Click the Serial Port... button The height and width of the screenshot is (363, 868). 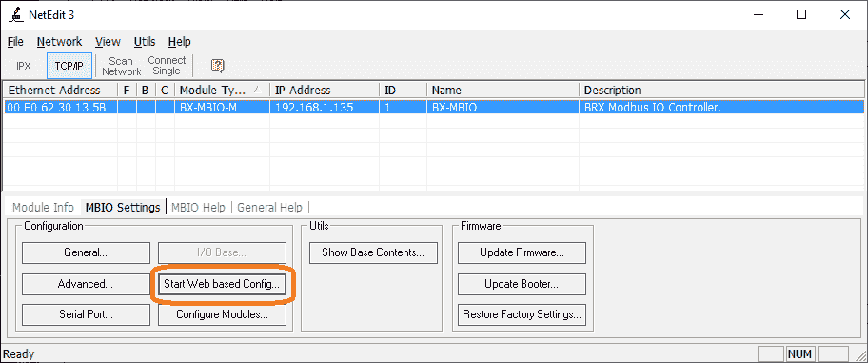tap(86, 314)
